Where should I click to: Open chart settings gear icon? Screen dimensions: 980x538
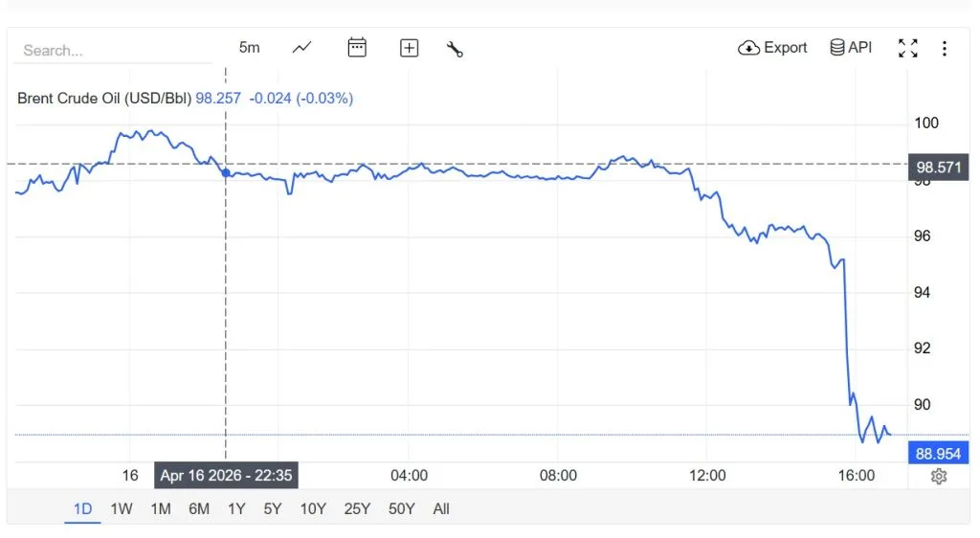pos(939,476)
